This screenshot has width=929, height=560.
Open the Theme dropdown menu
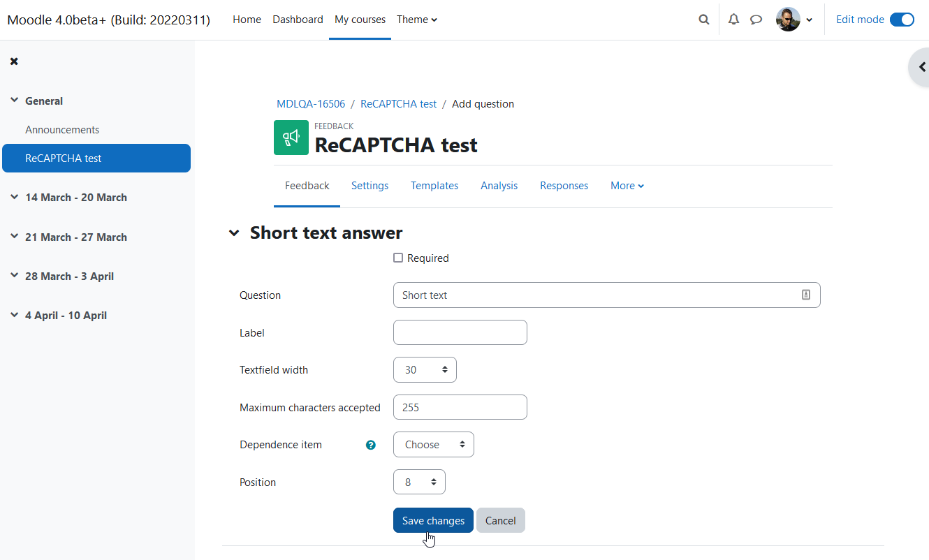pyautogui.click(x=417, y=20)
